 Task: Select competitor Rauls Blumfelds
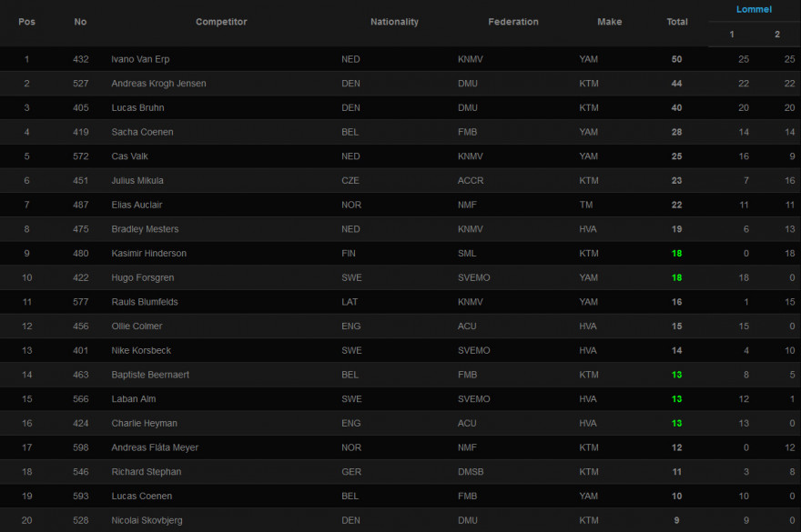pos(145,302)
